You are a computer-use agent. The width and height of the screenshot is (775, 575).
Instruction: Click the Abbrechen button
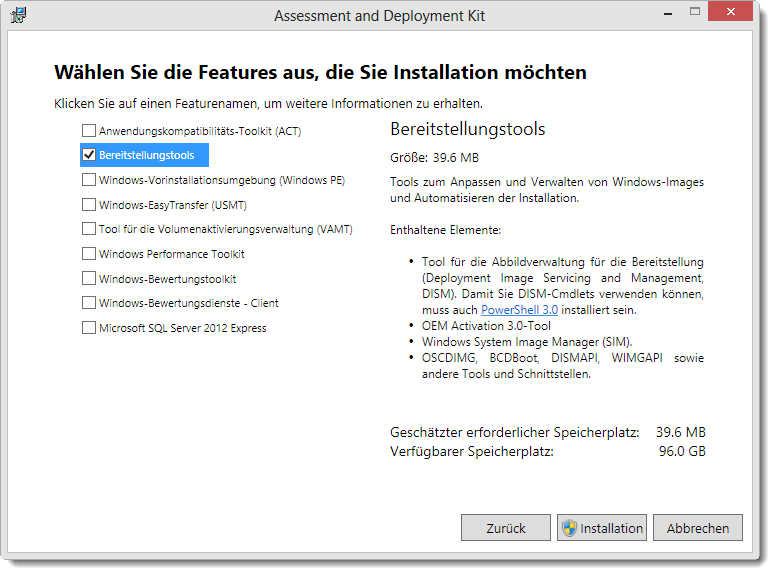(x=697, y=528)
